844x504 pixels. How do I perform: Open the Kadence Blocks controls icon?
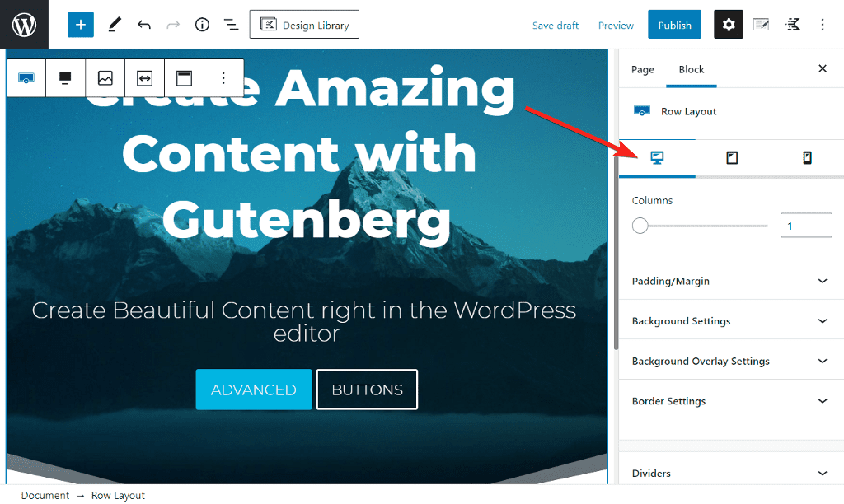click(793, 24)
